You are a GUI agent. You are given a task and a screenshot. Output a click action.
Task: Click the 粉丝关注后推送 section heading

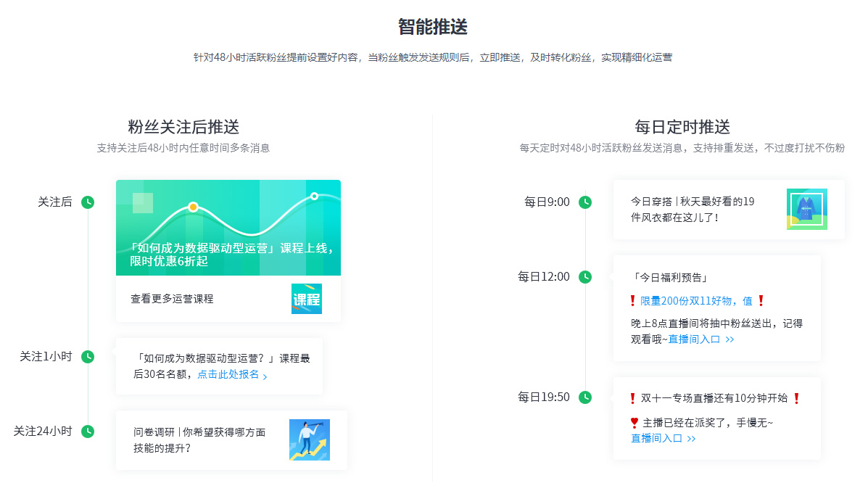183,127
